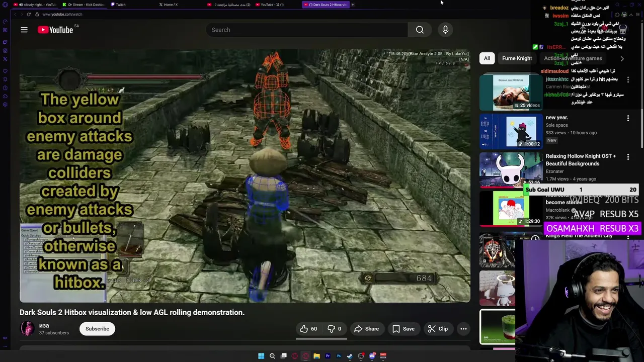
Task: Switch to 'cloudy night.' YouTube tab
Action: [34, 5]
